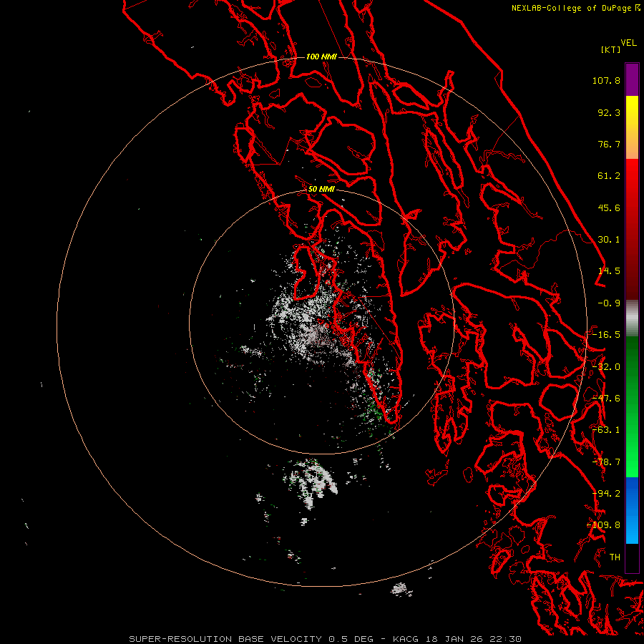Click the gray near-zero color bar segment

pos(632,318)
